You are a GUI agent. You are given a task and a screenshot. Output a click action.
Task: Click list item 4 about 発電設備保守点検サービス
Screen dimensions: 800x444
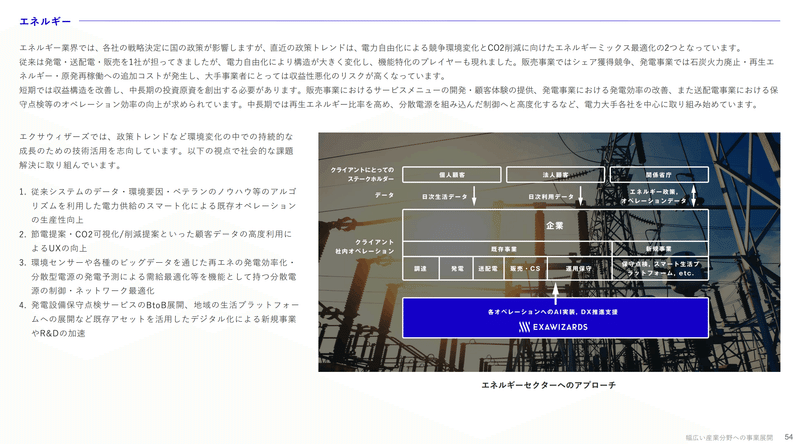pos(159,319)
